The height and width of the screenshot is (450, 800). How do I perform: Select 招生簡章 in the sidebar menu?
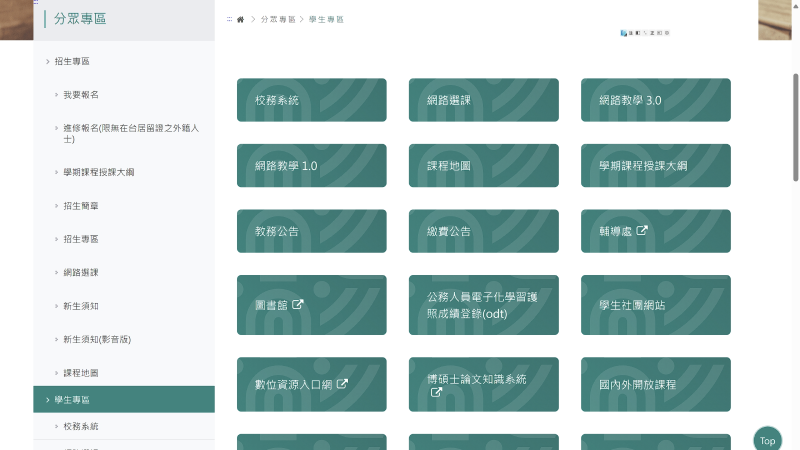tap(80, 206)
